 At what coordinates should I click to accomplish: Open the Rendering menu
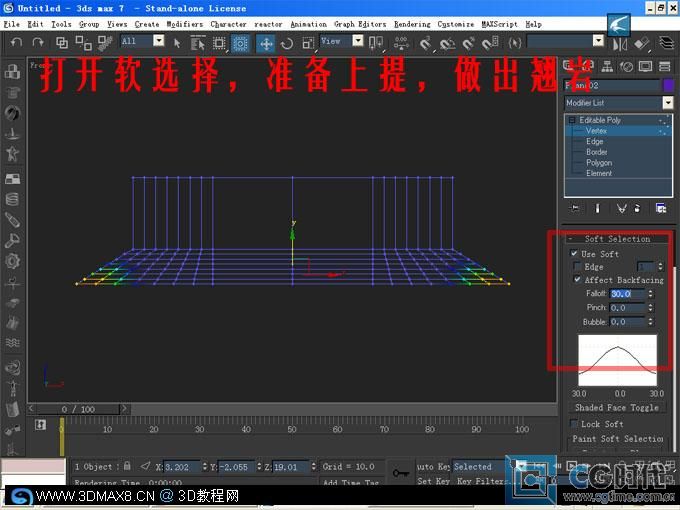click(412, 24)
